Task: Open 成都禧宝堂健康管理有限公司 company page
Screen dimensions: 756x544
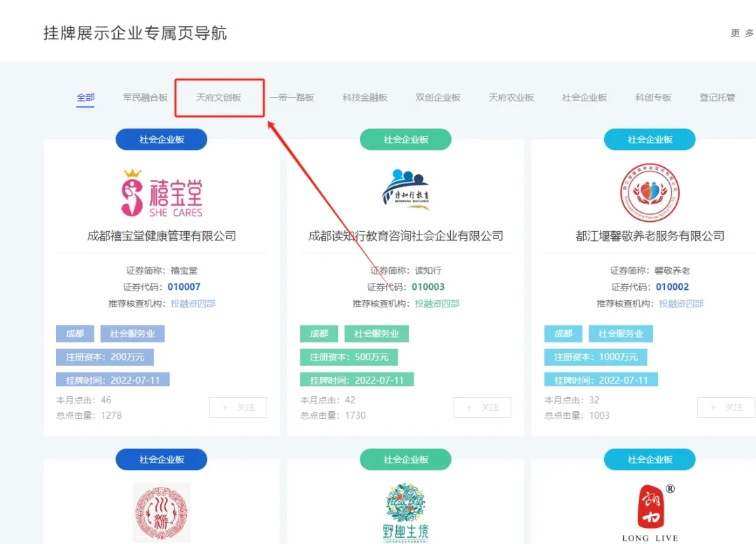Action: pyautogui.click(x=162, y=236)
